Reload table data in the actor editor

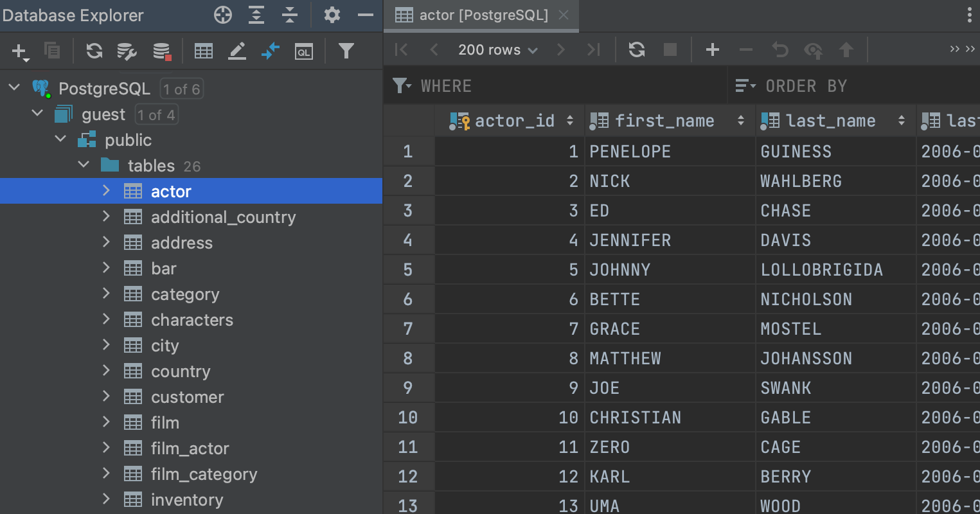click(x=636, y=49)
